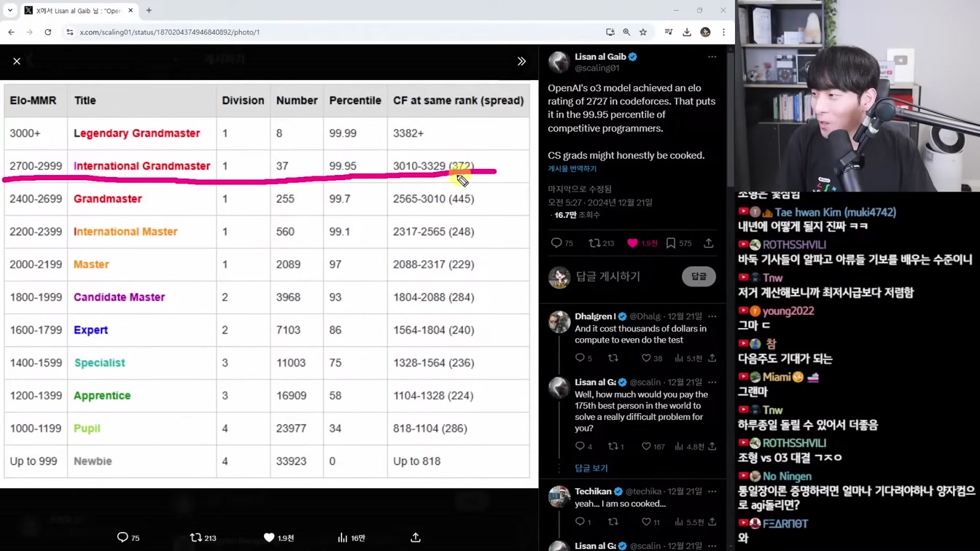This screenshot has width=980, height=551.
Task: View site information icon in address bar
Action: (70, 32)
